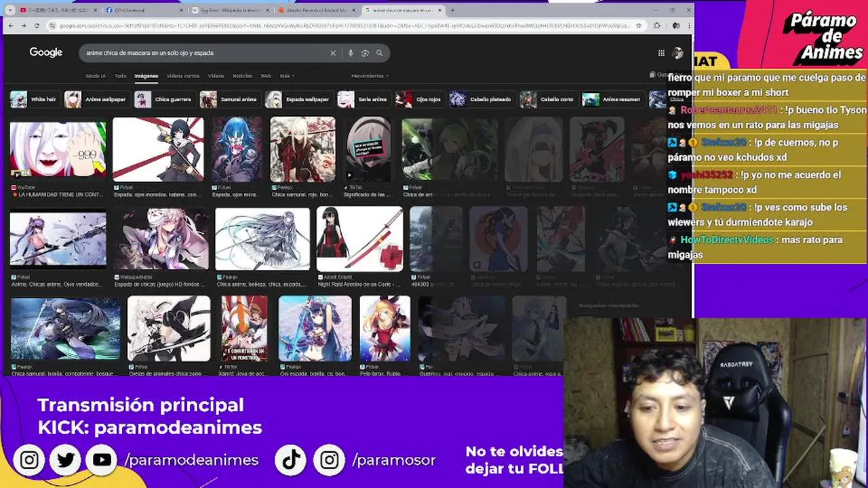Filter by Serie anime chip
The width and height of the screenshot is (868, 488).
[x=363, y=100]
